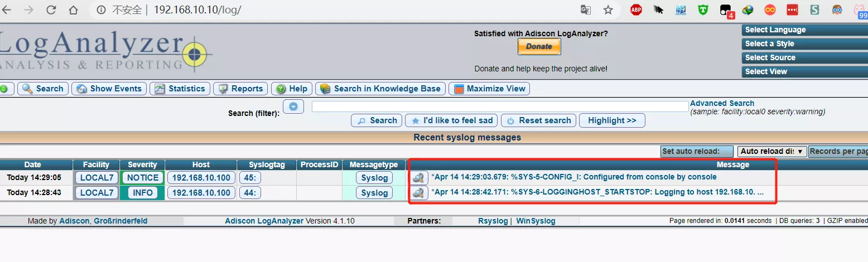Click the browser reload page icon
The image size is (868, 262).
tap(51, 10)
